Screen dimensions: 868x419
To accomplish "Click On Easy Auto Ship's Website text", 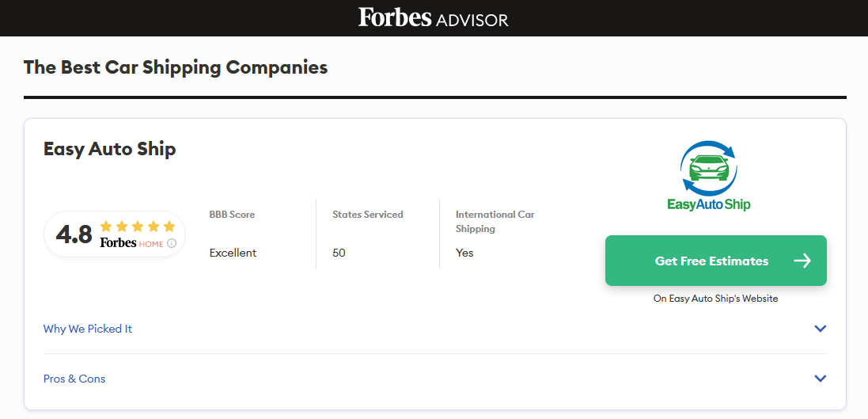I will click(715, 299).
